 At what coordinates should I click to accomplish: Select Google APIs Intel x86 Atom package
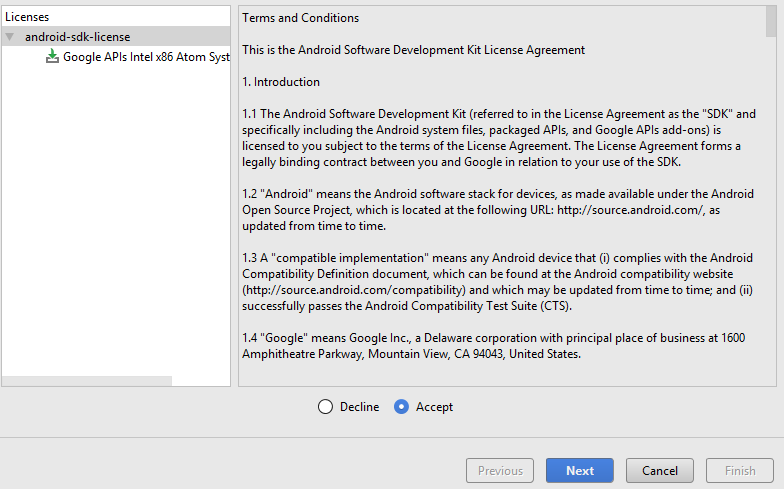tap(146, 57)
